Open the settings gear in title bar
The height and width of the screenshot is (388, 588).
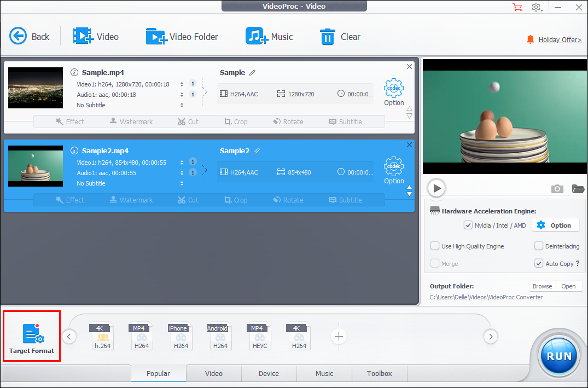tap(537, 7)
